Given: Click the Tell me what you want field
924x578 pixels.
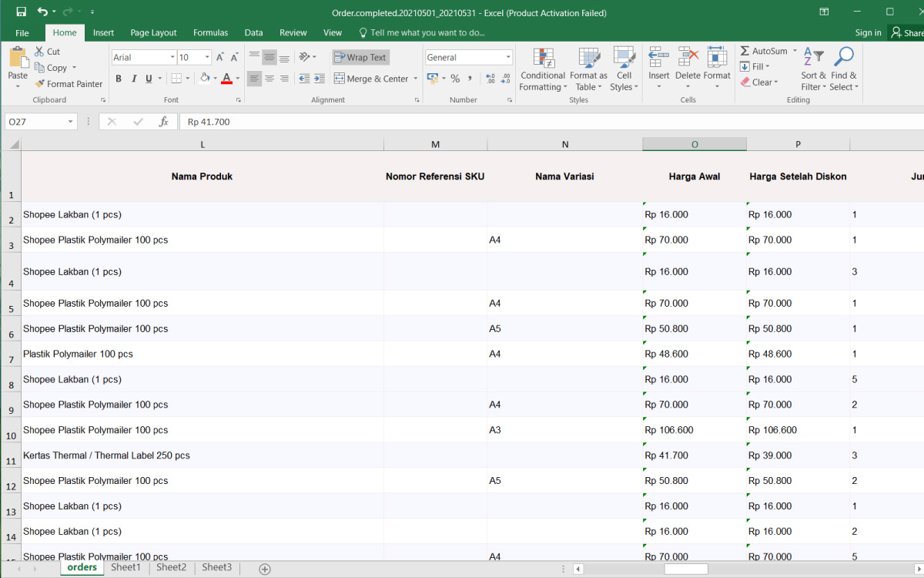Looking at the screenshot, I should [427, 33].
